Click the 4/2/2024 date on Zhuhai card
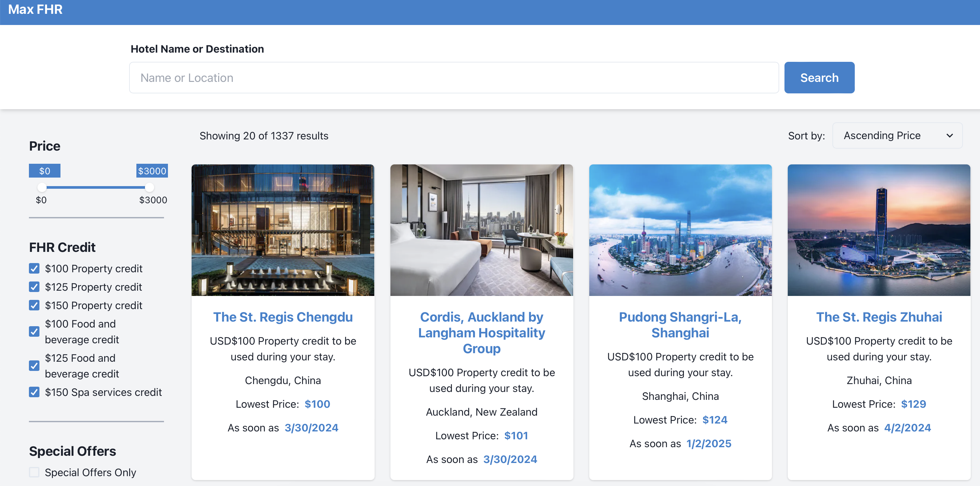980x486 pixels. point(907,428)
